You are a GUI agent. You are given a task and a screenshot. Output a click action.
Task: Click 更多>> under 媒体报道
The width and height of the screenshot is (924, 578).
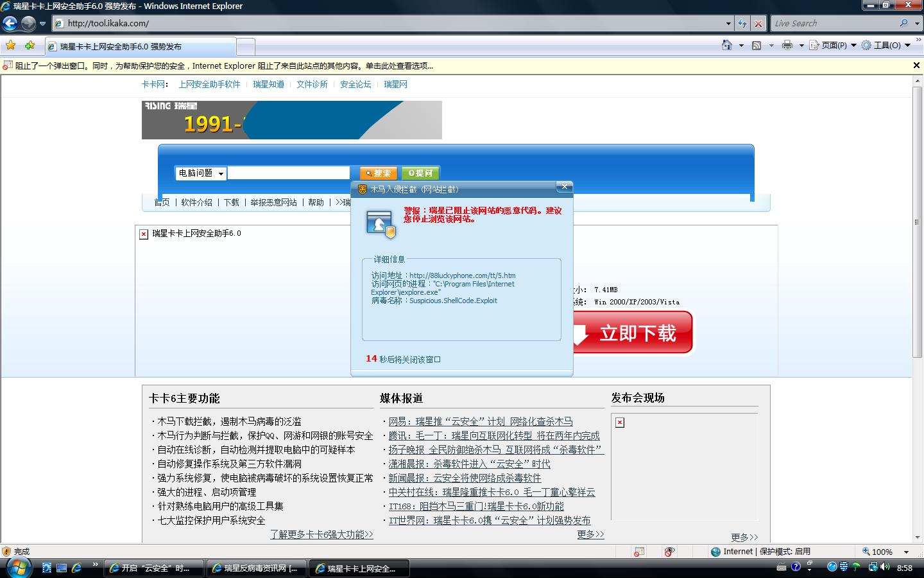(x=590, y=534)
